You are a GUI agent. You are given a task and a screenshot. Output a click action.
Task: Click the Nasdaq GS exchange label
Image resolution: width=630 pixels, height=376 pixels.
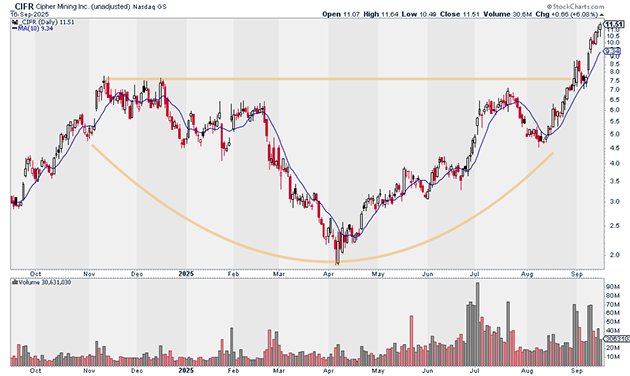tap(149, 7)
